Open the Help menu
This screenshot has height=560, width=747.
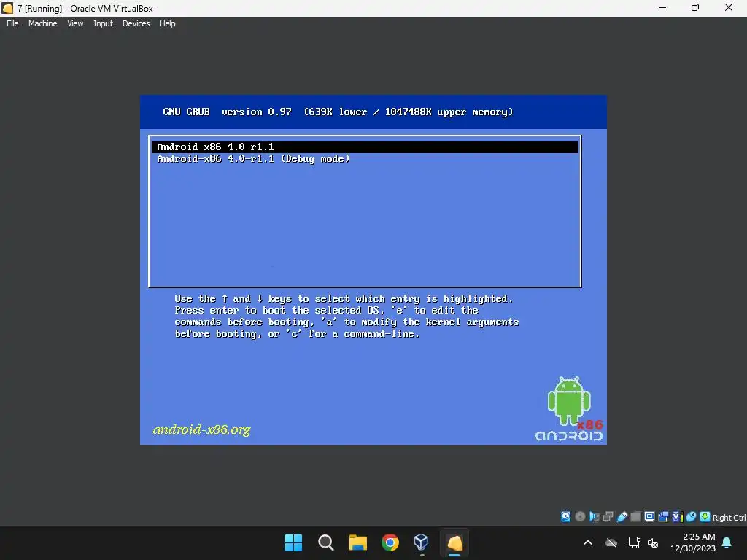click(167, 23)
